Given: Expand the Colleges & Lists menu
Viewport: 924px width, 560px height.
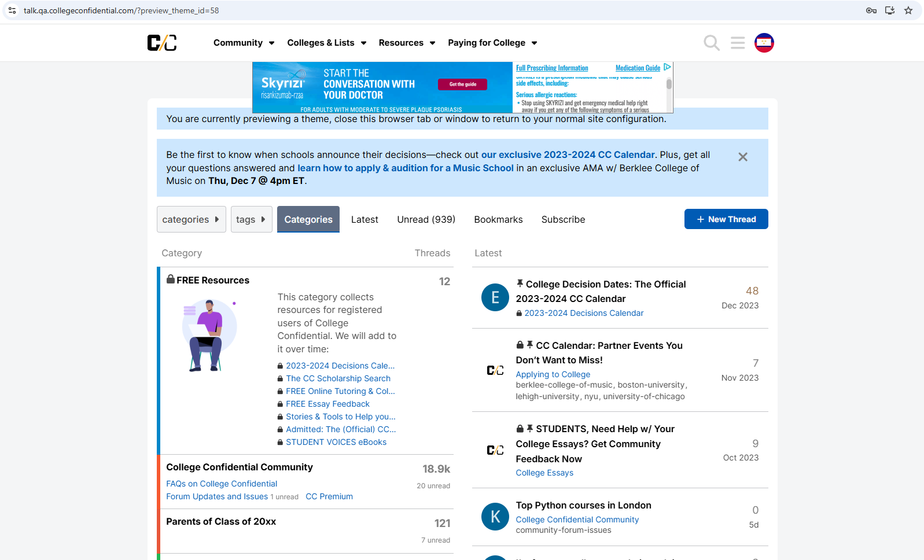Looking at the screenshot, I should point(327,43).
